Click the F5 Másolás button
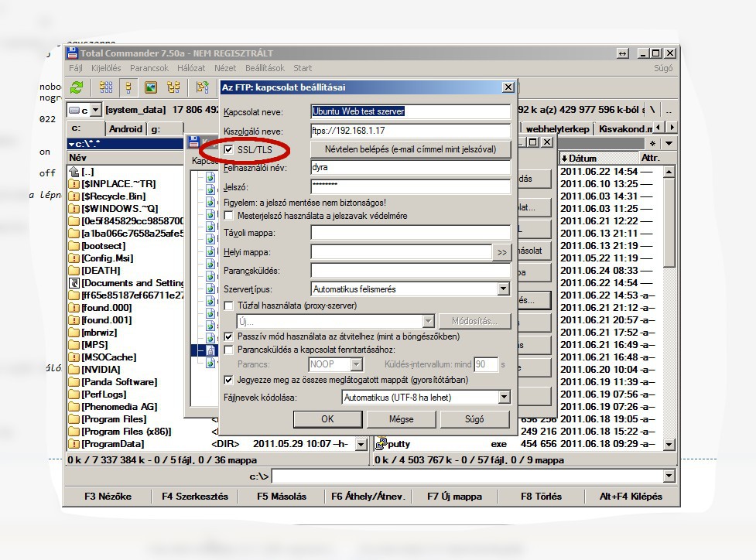Screen dimensions: 756x560 click(282, 497)
